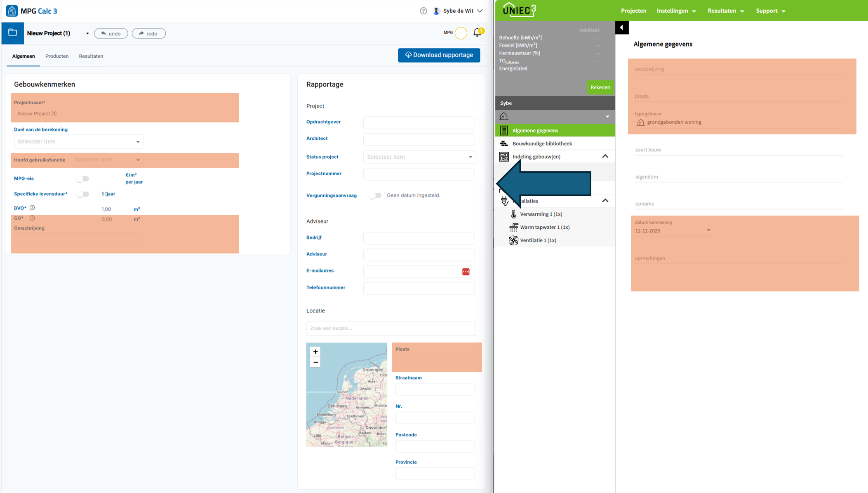Collapse the sidebar with black arrow button

point(621,28)
